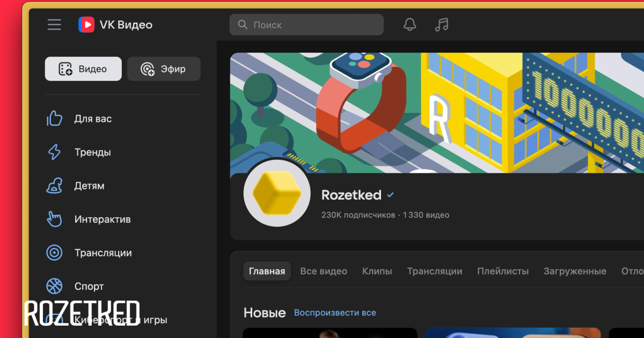Click the Для вас thumbs-up icon
The image size is (644, 338).
[54, 119]
